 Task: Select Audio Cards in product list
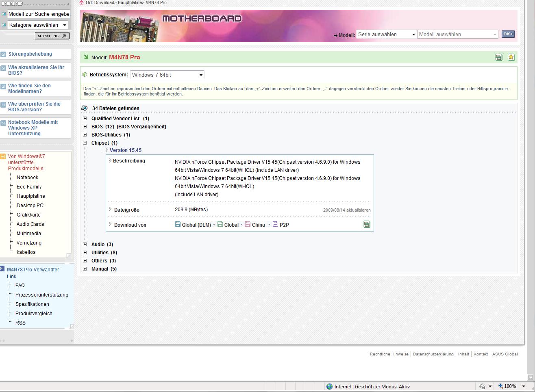pos(30,224)
